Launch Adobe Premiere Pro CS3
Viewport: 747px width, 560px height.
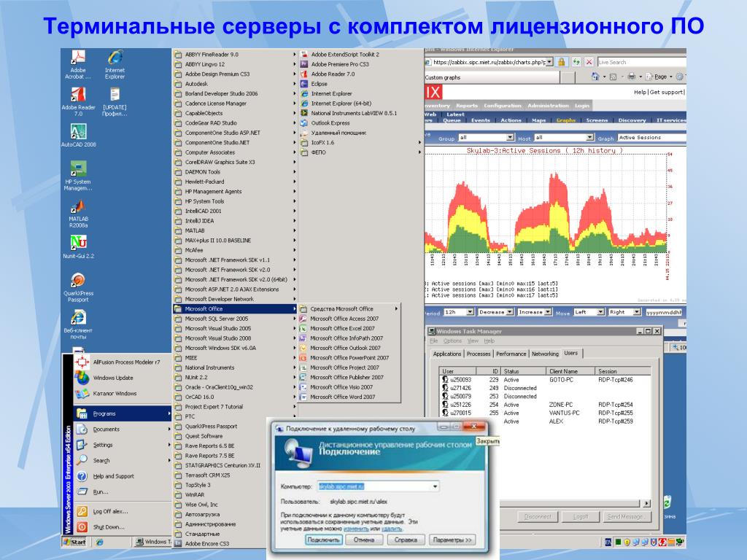(x=360, y=64)
